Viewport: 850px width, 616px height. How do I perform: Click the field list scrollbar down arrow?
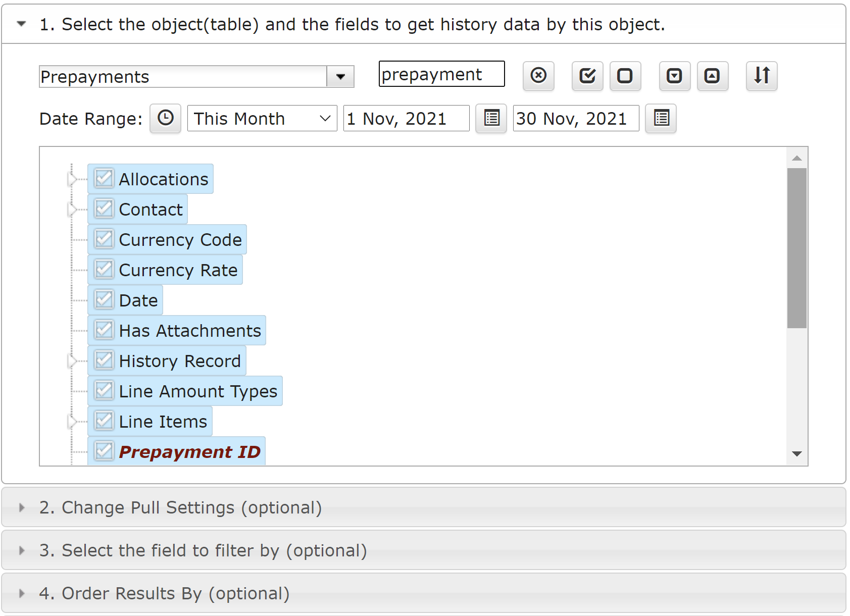pyautogui.click(x=797, y=454)
